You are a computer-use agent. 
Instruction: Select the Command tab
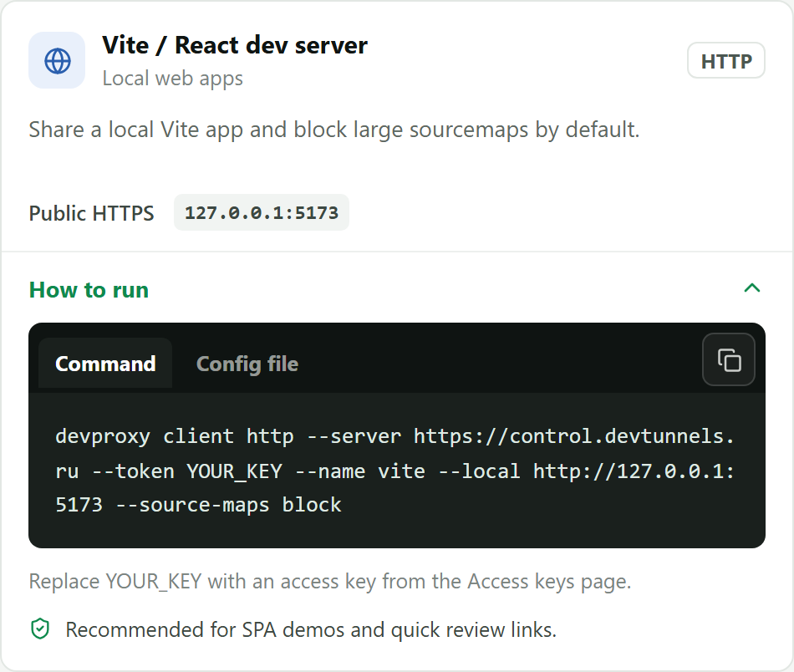click(x=105, y=364)
